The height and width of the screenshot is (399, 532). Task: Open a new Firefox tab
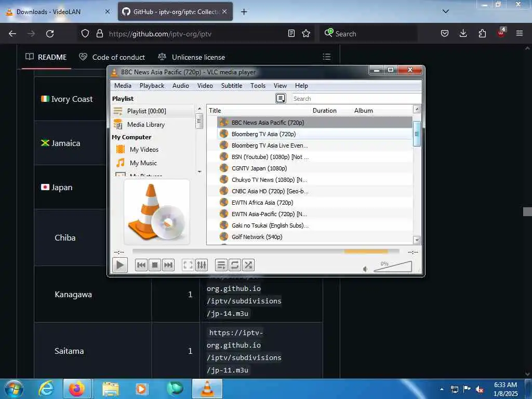244,11
